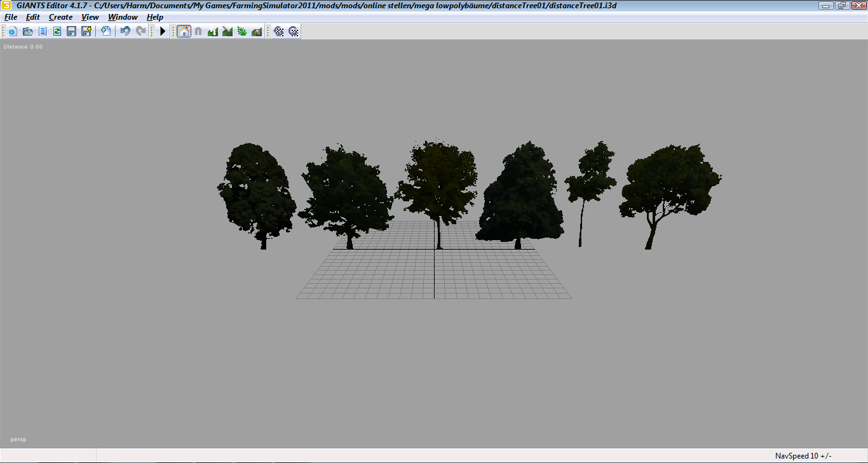Reload with the green refresh icon

57,31
